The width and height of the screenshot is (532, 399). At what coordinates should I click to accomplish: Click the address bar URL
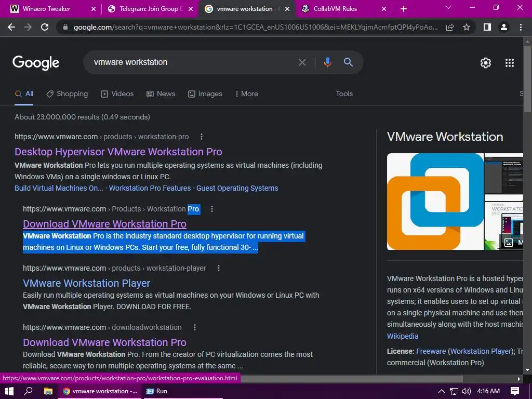pos(255,27)
